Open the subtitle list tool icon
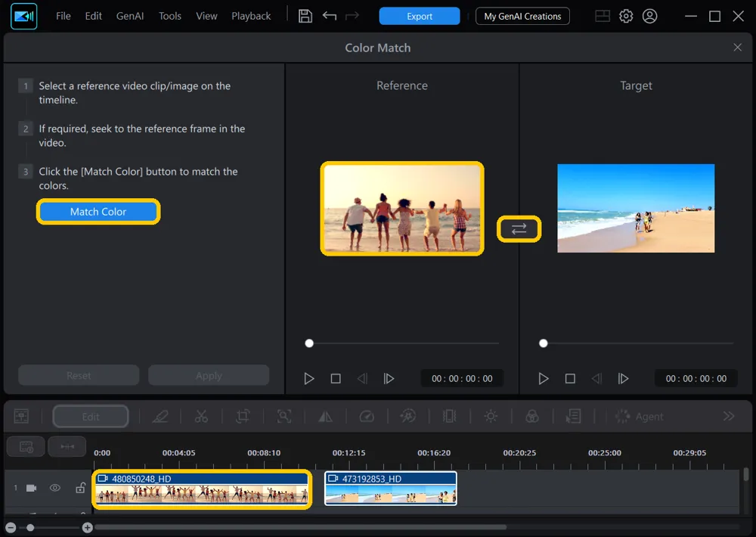 [x=573, y=417]
